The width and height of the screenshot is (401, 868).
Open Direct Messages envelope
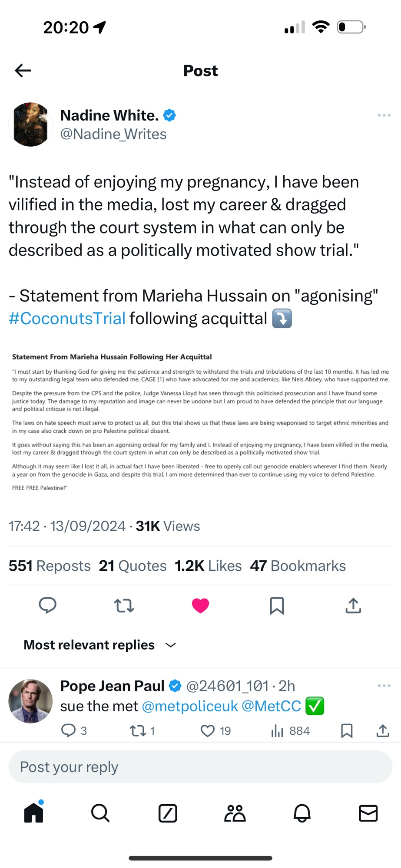coord(368,813)
